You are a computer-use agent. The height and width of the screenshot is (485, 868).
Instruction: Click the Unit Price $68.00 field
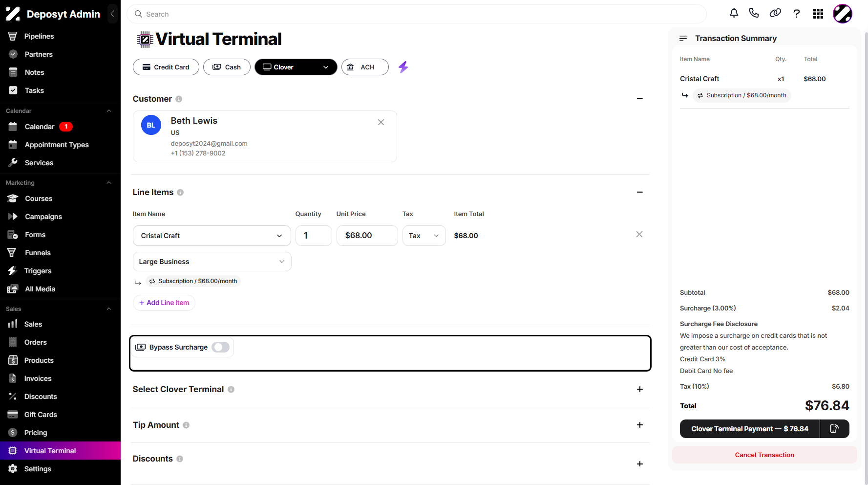(367, 236)
